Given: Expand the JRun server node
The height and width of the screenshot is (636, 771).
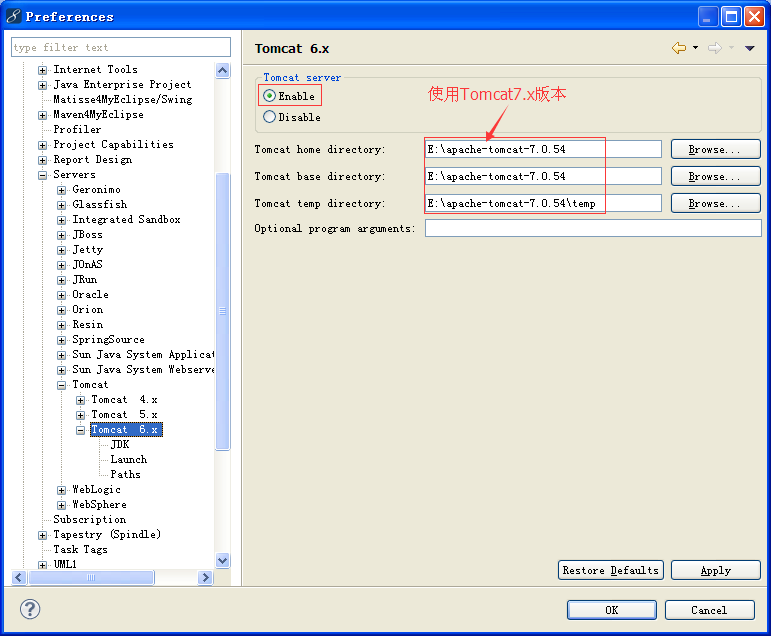Looking at the screenshot, I should 61,280.
